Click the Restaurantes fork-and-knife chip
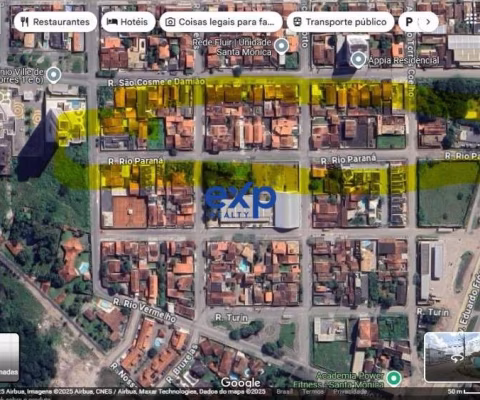Screen dimensions: 480x400 point(55,22)
